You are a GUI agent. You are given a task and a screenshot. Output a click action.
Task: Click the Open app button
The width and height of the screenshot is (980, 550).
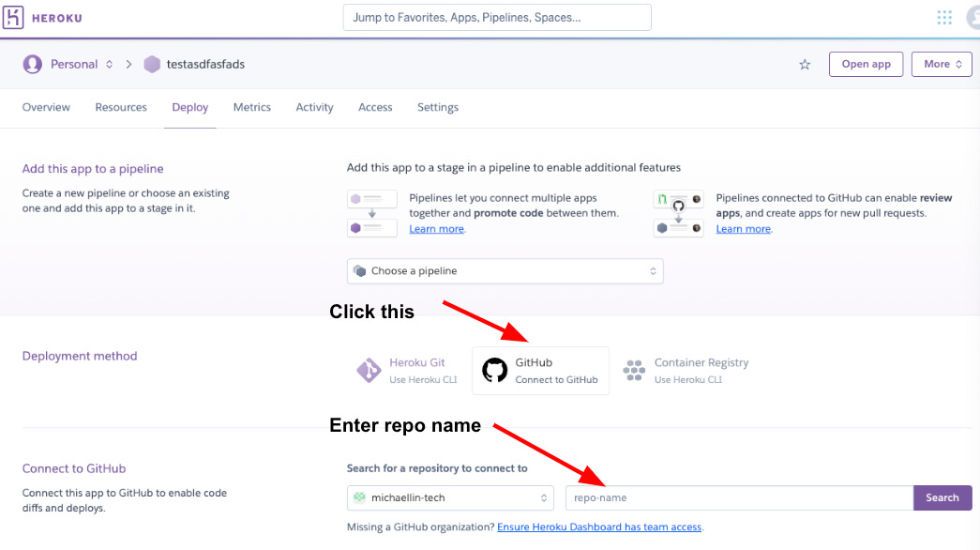866,64
